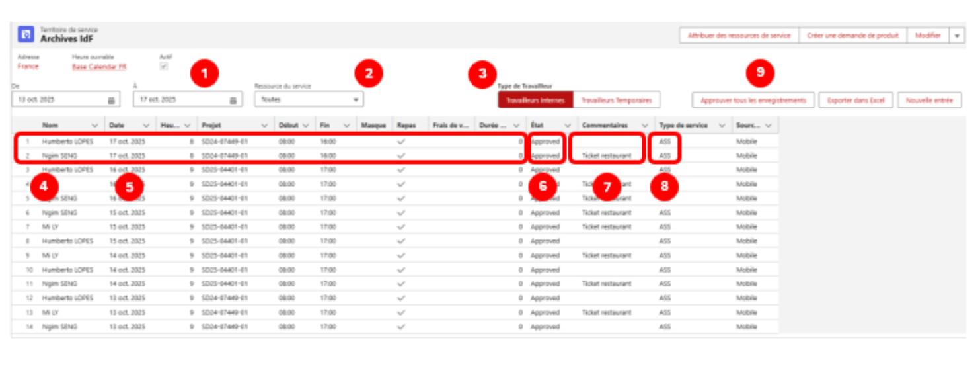
Task: Click the Modifier button
Action: (928, 36)
